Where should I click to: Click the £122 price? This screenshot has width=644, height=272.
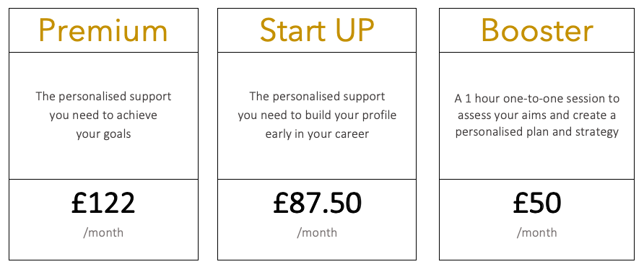point(103,203)
